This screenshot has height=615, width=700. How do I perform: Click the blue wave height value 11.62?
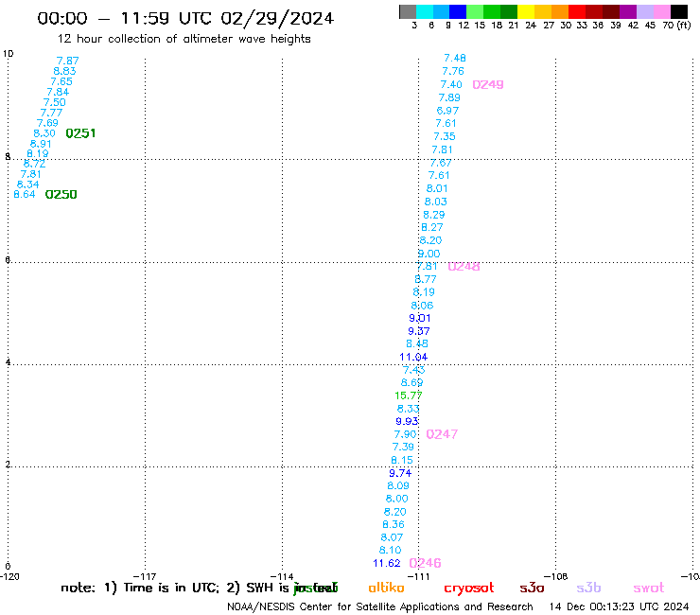[x=387, y=563]
